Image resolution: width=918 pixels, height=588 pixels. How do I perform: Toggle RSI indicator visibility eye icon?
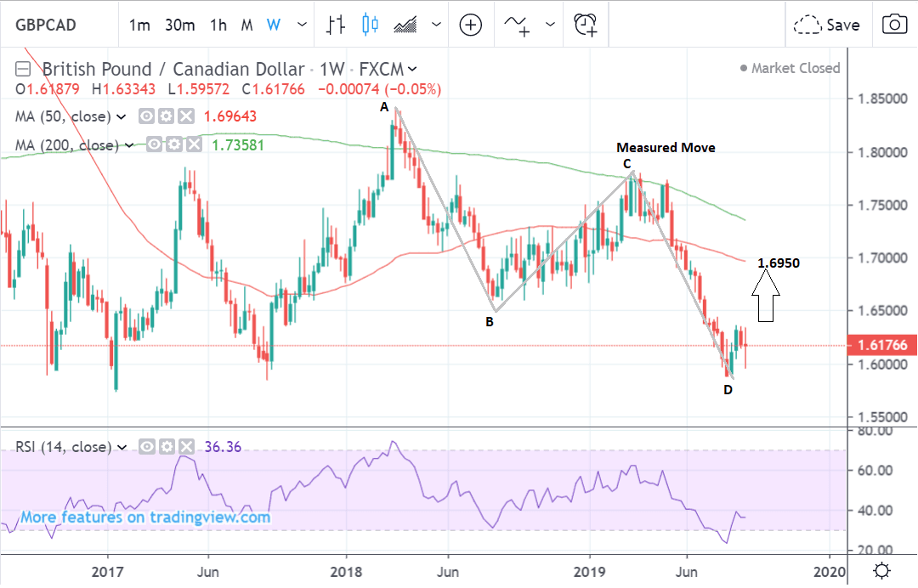pyautogui.click(x=146, y=446)
